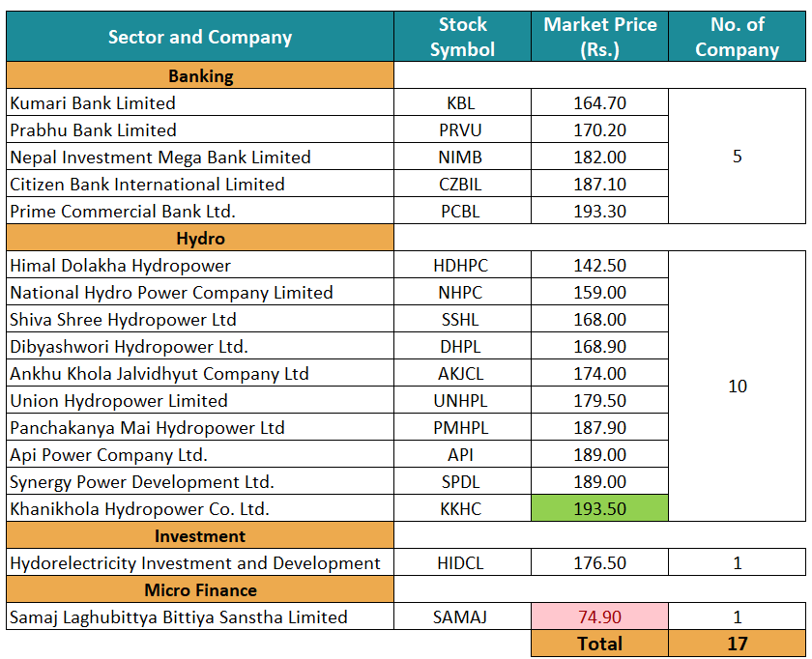Viewport: 812px width, 659px height.
Task: Select Api Power Company Ltd. cell
Action: coord(200,454)
